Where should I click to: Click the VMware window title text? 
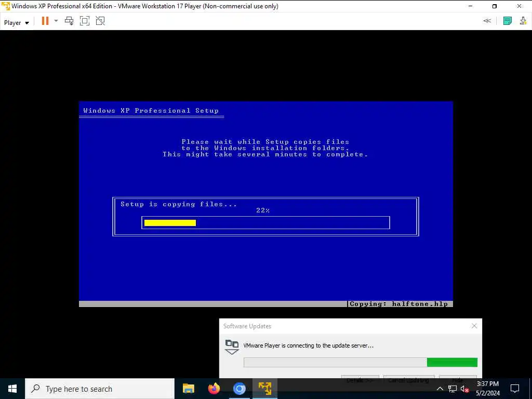click(145, 6)
